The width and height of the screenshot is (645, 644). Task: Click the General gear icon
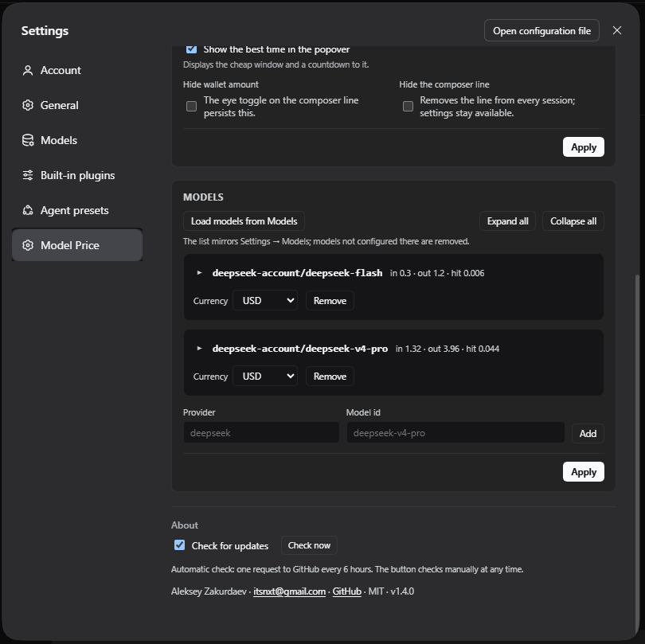pyautogui.click(x=28, y=105)
